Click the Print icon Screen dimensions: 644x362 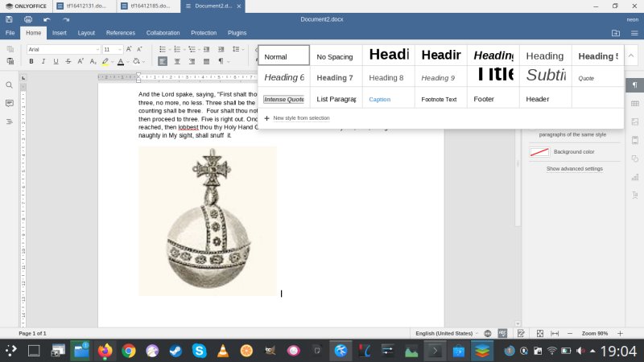(28, 19)
